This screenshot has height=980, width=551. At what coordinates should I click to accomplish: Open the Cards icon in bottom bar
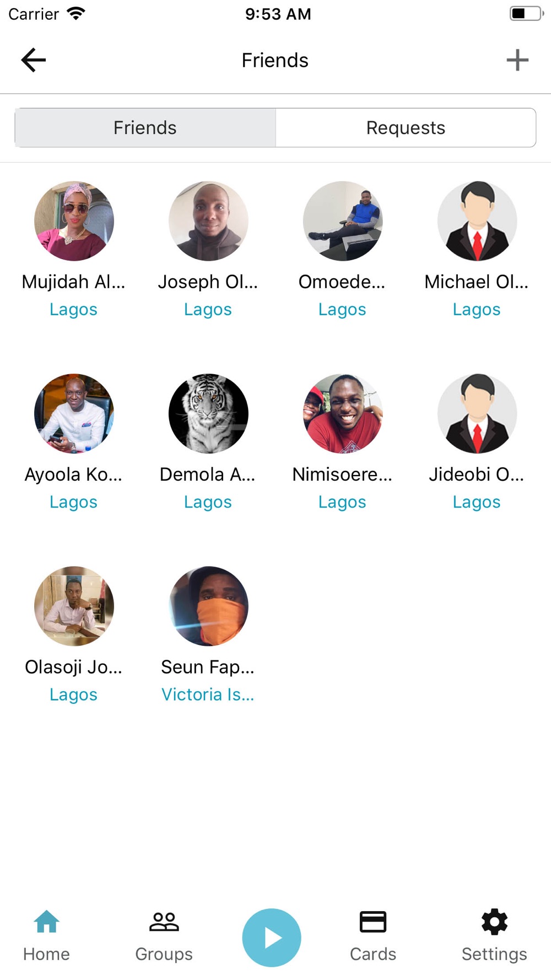(373, 922)
